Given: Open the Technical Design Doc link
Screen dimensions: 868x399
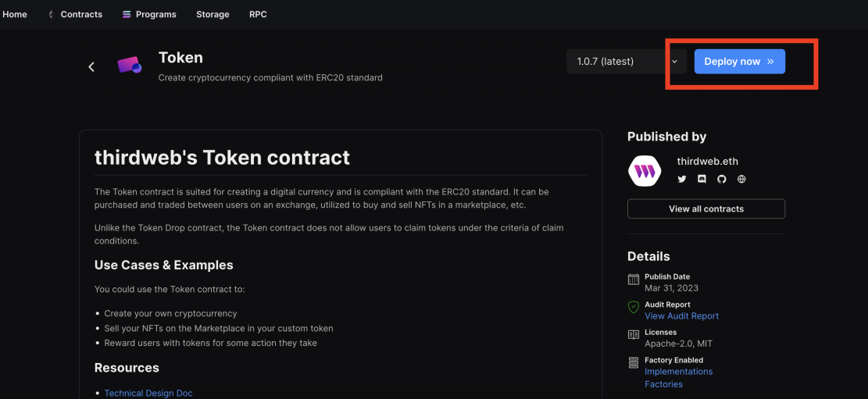Looking at the screenshot, I should coord(148,394).
